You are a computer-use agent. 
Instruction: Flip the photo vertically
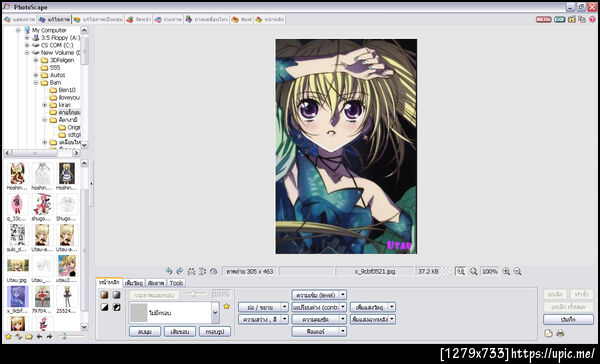[x=202, y=271]
